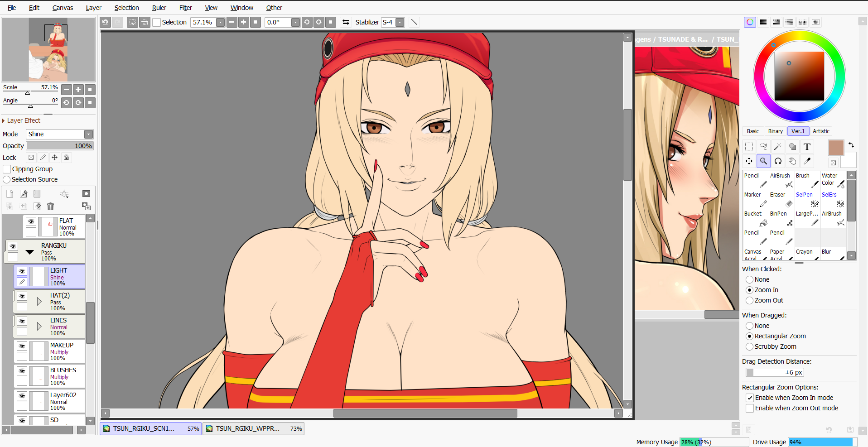Hide the MAKEUP layer
Image resolution: width=868 pixels, height=447 pixels.
[x=22, y=346]
